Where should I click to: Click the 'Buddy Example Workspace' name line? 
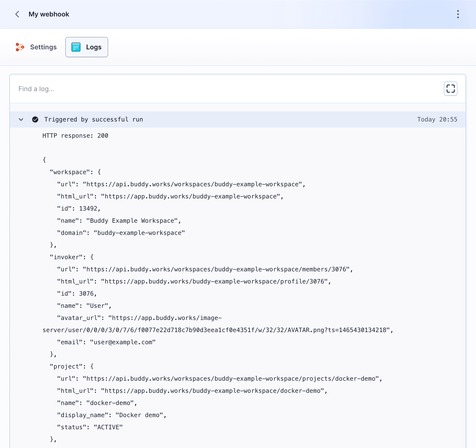tap(119, 221)
